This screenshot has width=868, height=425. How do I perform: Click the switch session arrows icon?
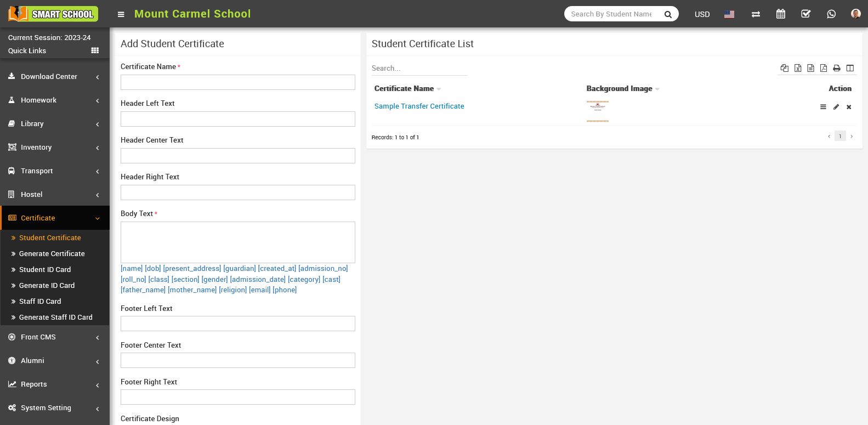(x=756, y=14)
